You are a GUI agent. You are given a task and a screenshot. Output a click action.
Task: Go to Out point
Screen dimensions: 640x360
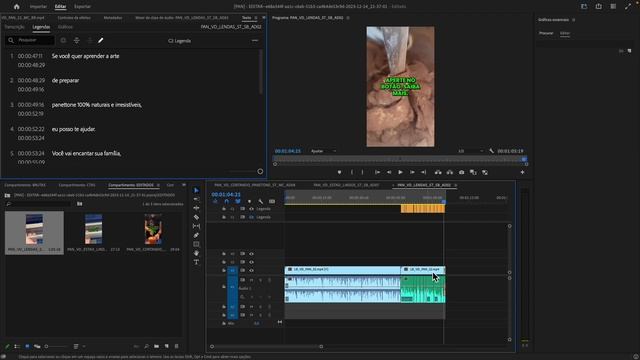(x=424, y=172)
